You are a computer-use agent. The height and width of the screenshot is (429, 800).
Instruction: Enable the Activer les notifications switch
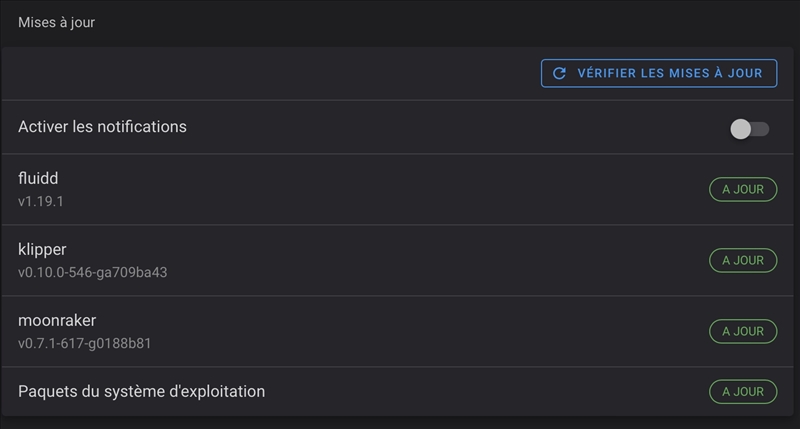point(749,128)
